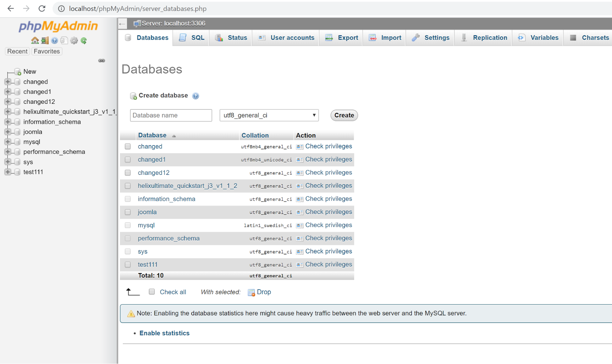Click the Log out door icon in the sidebar
Viewport: 612px width, 364px height.
[45, 40]
